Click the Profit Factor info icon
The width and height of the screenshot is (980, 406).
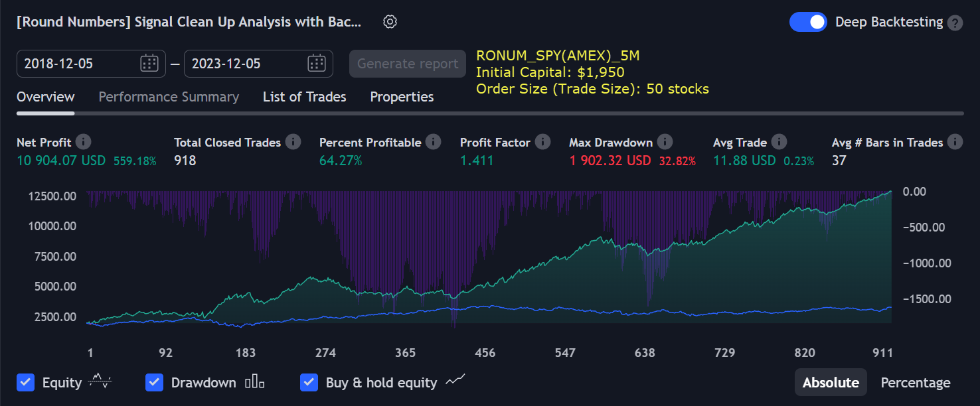[x=542, y=142]
